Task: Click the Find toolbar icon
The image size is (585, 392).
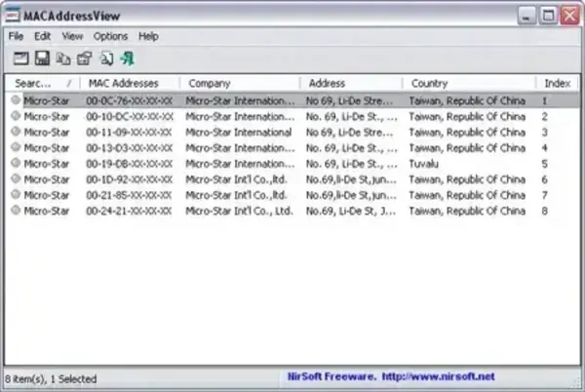Action: pos(106,59)
